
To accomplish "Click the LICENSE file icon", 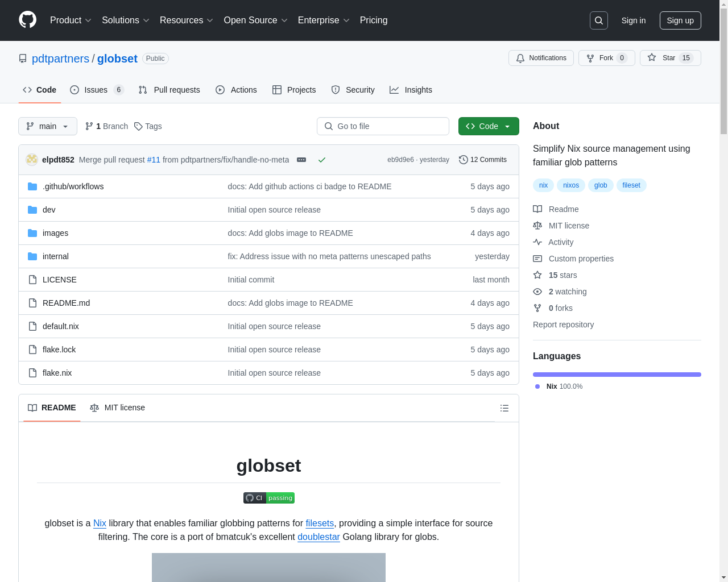I will pyautogui.click(x=32, y=280).
